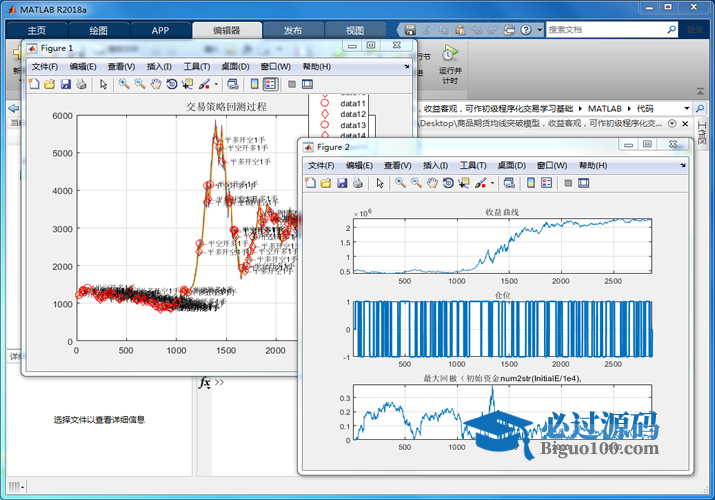Click switch windows icon in quick access bar
The image size is (715, 500).
tap(509, 30)
